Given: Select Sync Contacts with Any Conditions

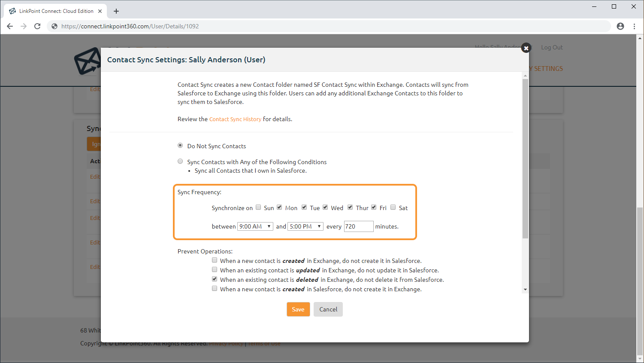Looking at the screenshot, I should tap(180, 162).
